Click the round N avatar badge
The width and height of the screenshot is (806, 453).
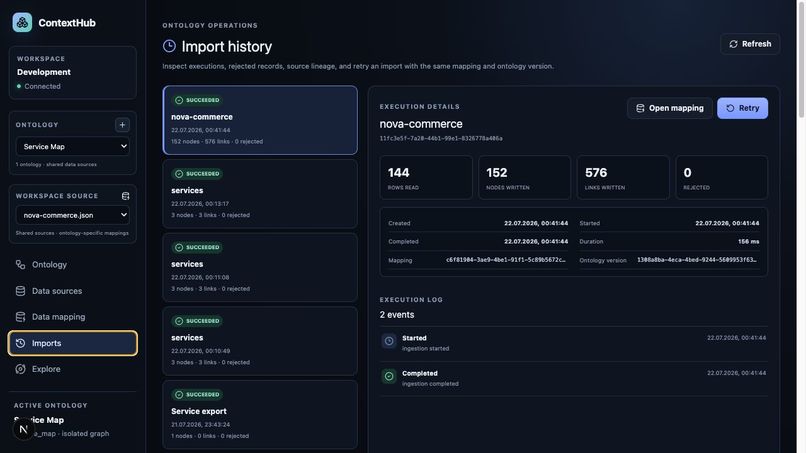click(23, 429)
